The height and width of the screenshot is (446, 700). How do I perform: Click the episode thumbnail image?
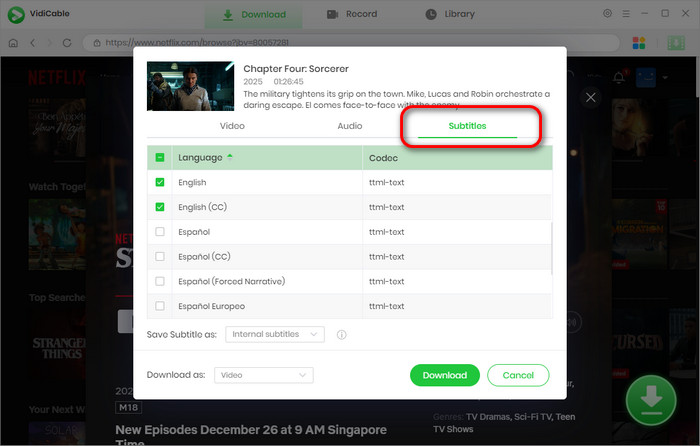[x=191, y=86]
